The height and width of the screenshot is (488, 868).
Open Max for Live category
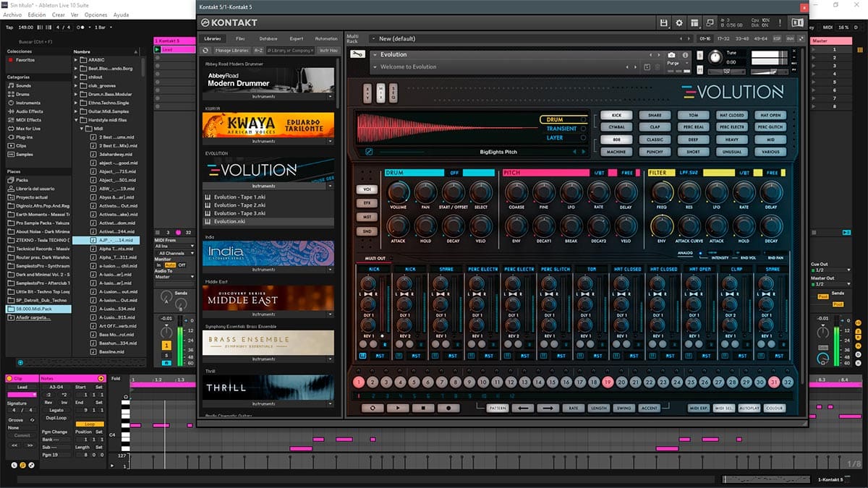26,129
